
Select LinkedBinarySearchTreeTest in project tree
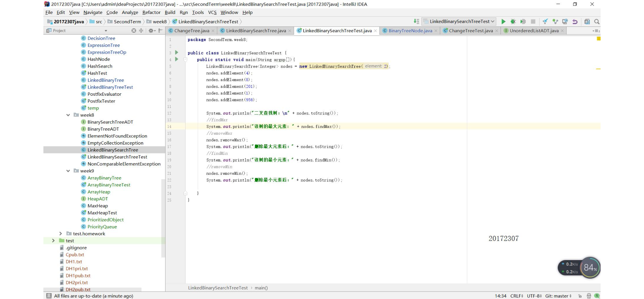(x=117, y=157)
